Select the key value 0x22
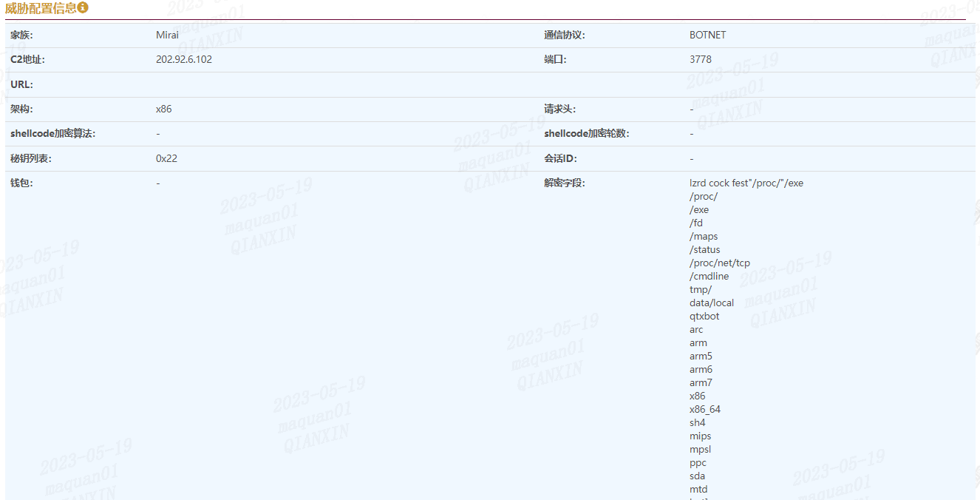 166,158
